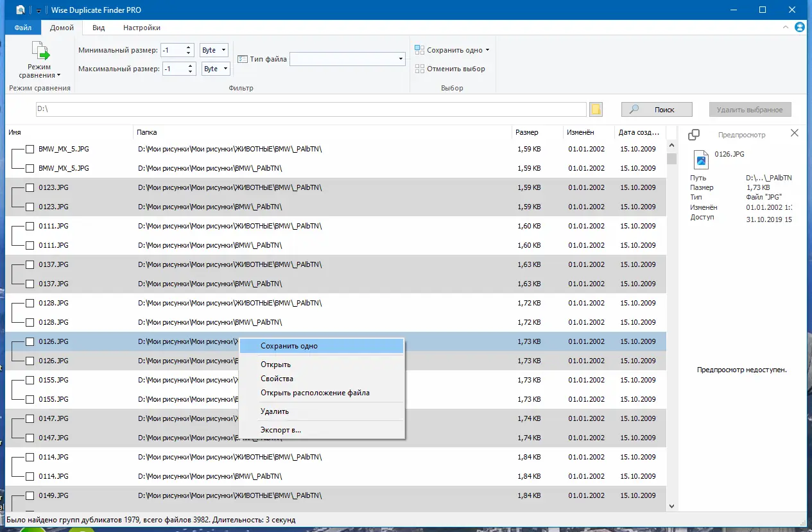The width and height of the screenshot is (812, 532).
Task: Switch to the Вид ribbon tab
Action: pos(98,28)
